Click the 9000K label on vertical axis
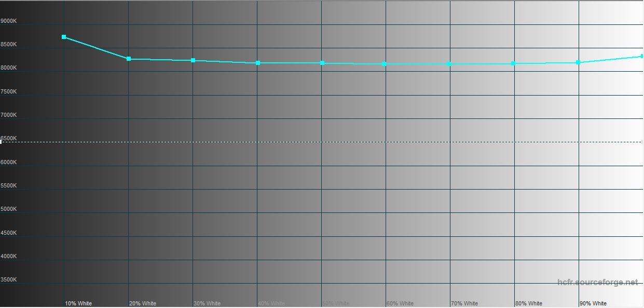 click(9, 21)
